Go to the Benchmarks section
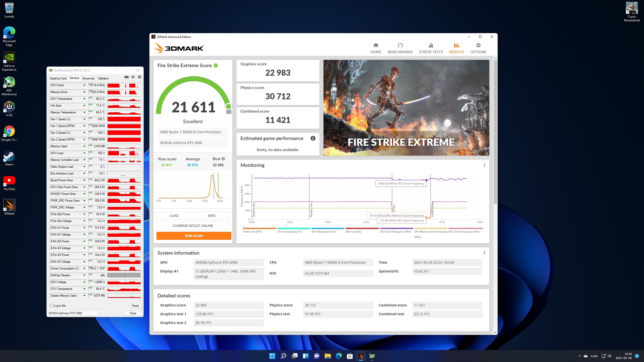This screenshot has height=362, width=644. (x=400, y=48)
